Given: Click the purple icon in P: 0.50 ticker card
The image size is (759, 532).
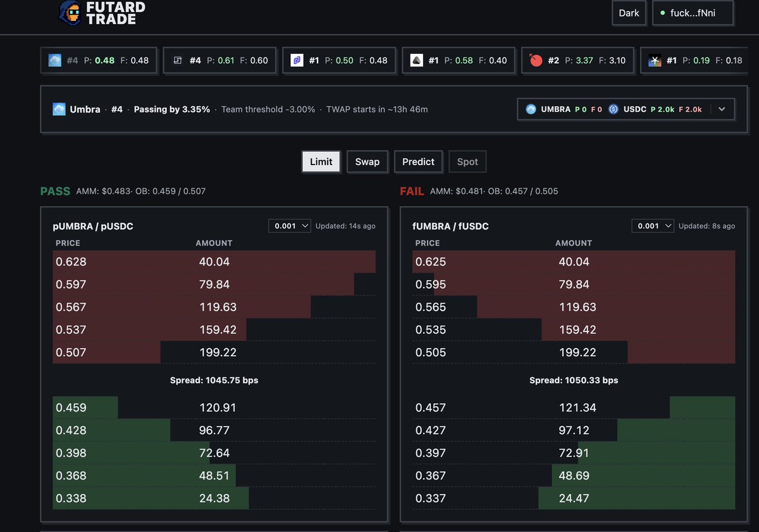Looking at the screenshot, I should click(x=297, y=61).
